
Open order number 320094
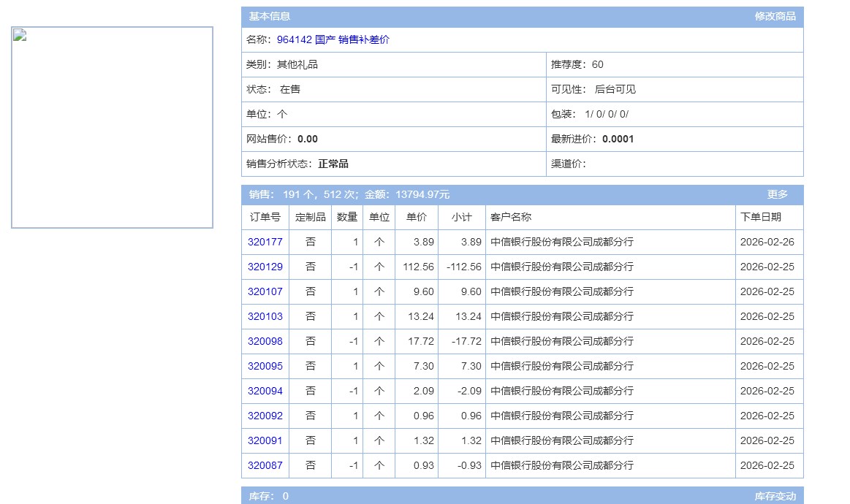265,391
